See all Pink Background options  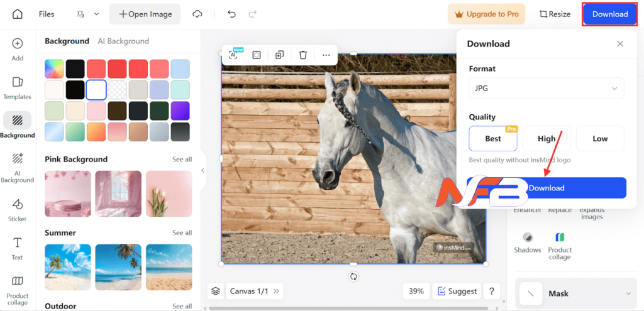(x=182, y=159)
